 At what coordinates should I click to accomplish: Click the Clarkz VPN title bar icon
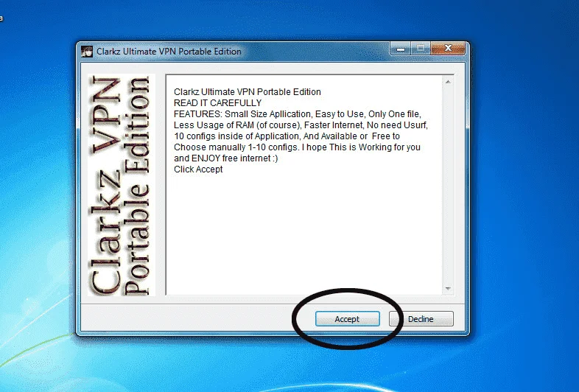87,52
